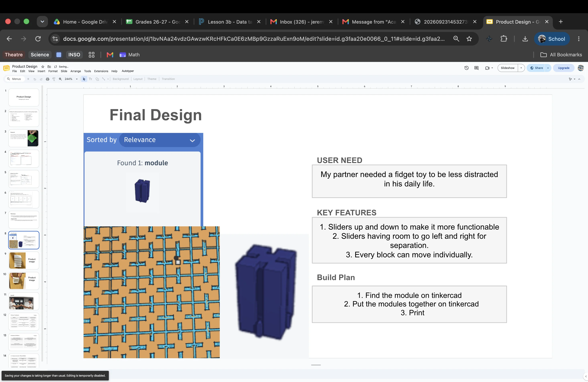
Task: Click the undo arrow in toolbar
Action: (35, 79)
